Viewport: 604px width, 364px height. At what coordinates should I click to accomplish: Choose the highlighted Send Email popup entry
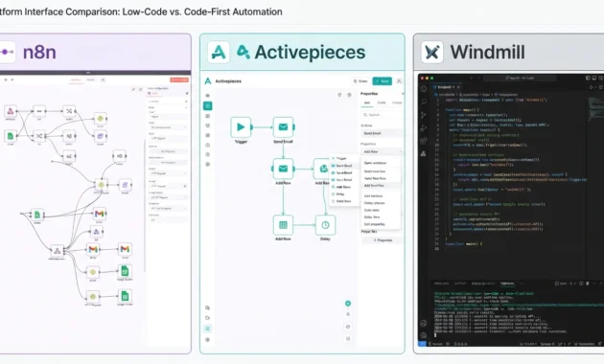click(x=344, y=166)
